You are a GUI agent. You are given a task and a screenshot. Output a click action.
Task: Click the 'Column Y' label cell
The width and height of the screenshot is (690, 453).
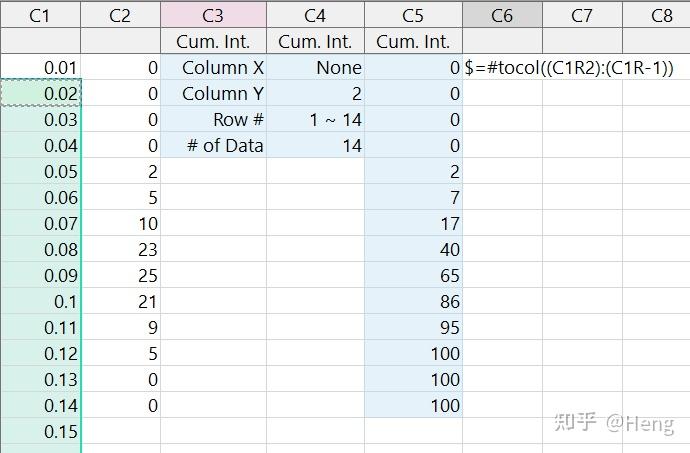click(x=213, y=94)
